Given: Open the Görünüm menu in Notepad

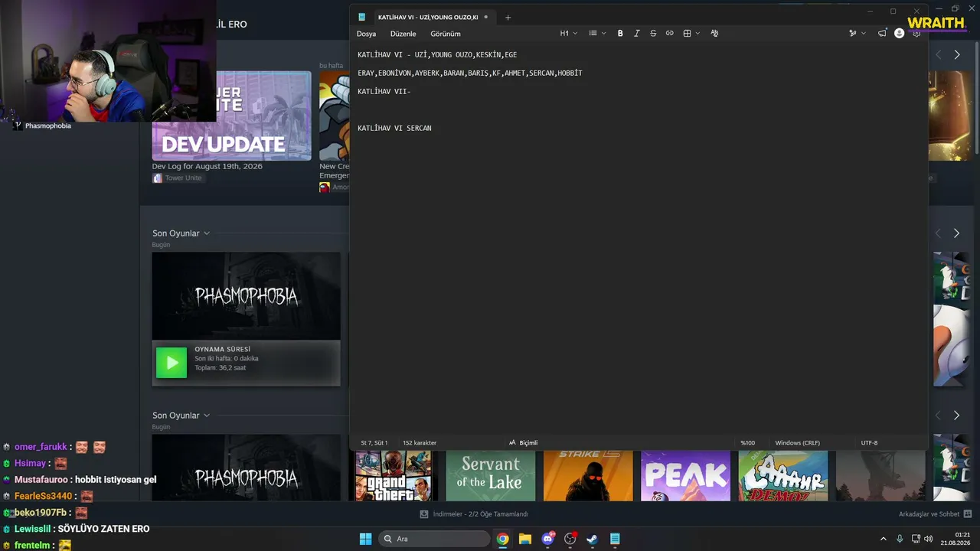Looking at the screenshot, I should pos(446,34).
